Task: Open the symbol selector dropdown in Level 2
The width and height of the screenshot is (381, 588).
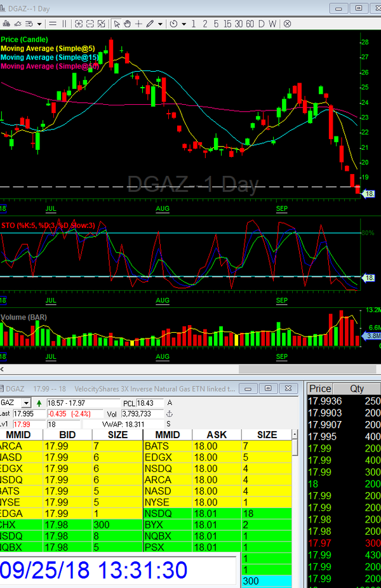Action: tap(26, 403)
